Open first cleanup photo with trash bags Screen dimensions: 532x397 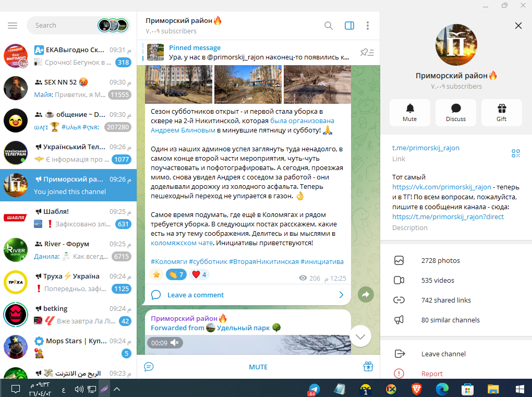178,85
